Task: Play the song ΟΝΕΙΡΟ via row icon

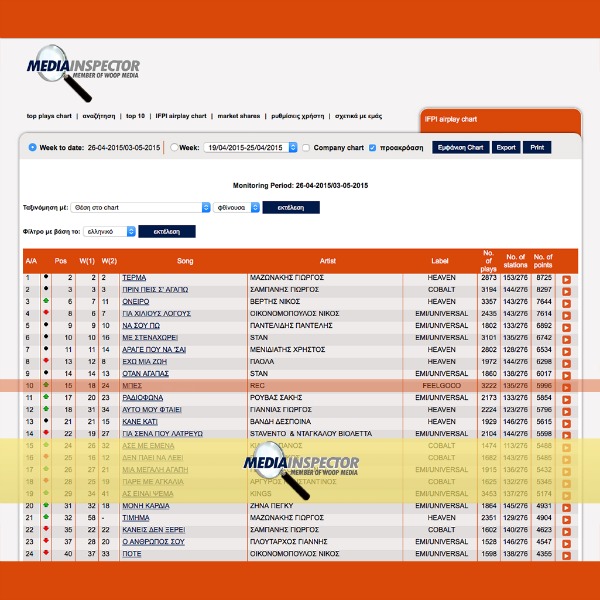Action: coord(566,302)
